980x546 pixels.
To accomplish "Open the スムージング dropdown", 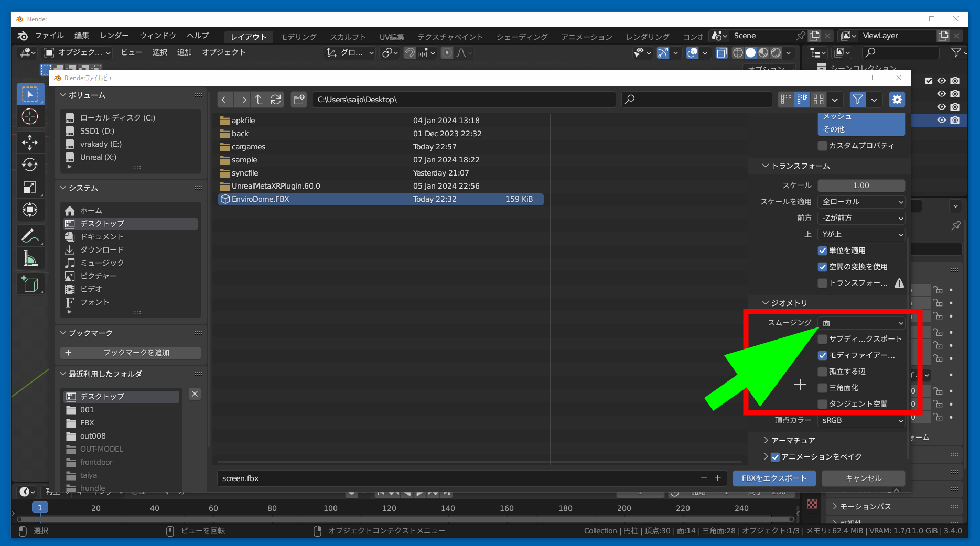I will (861, 323).
